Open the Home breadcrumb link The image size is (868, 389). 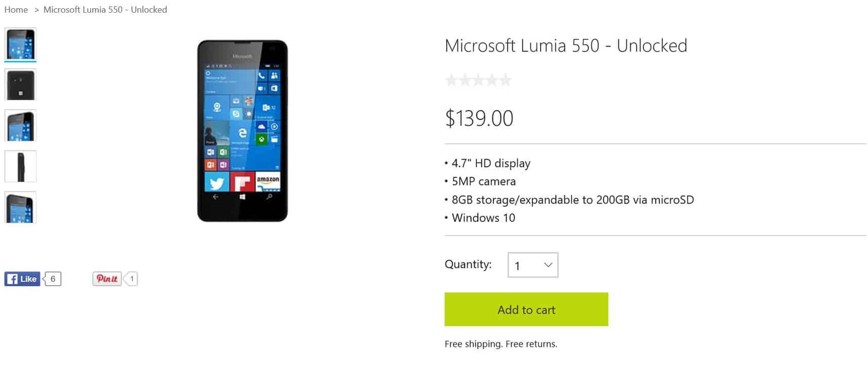[x=16, y=9]
